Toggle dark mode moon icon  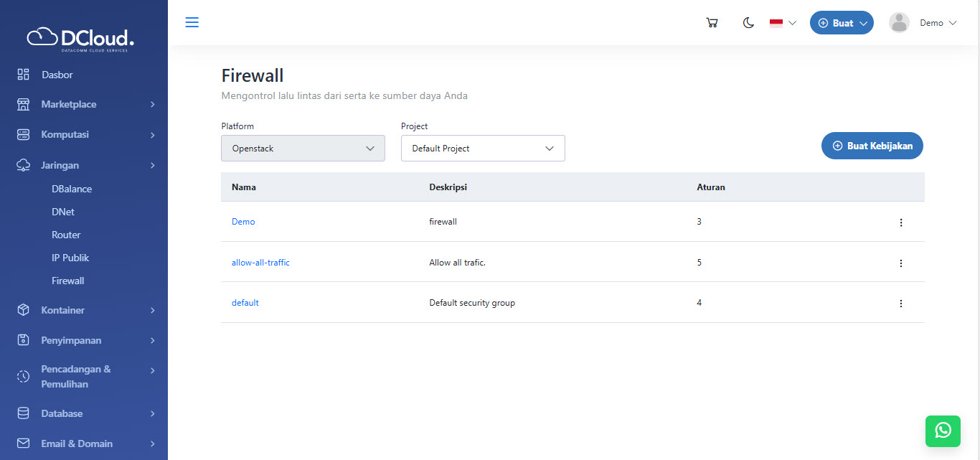748,23
